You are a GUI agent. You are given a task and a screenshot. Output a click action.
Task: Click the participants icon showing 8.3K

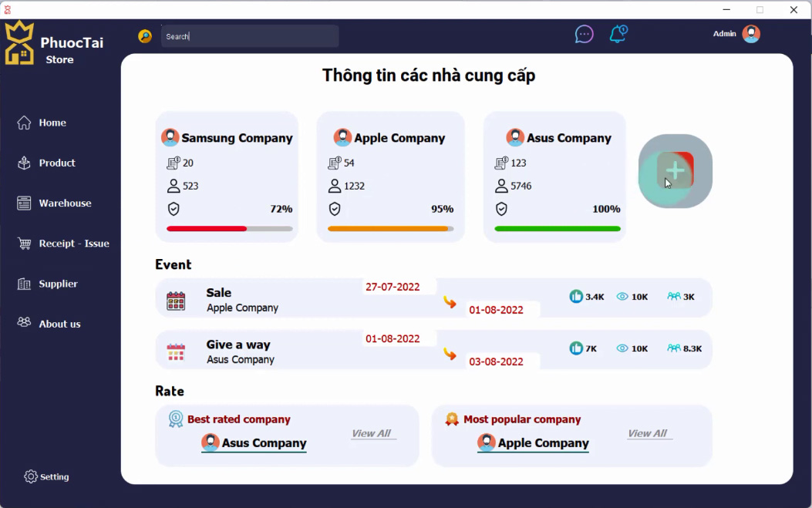point(674,348)
